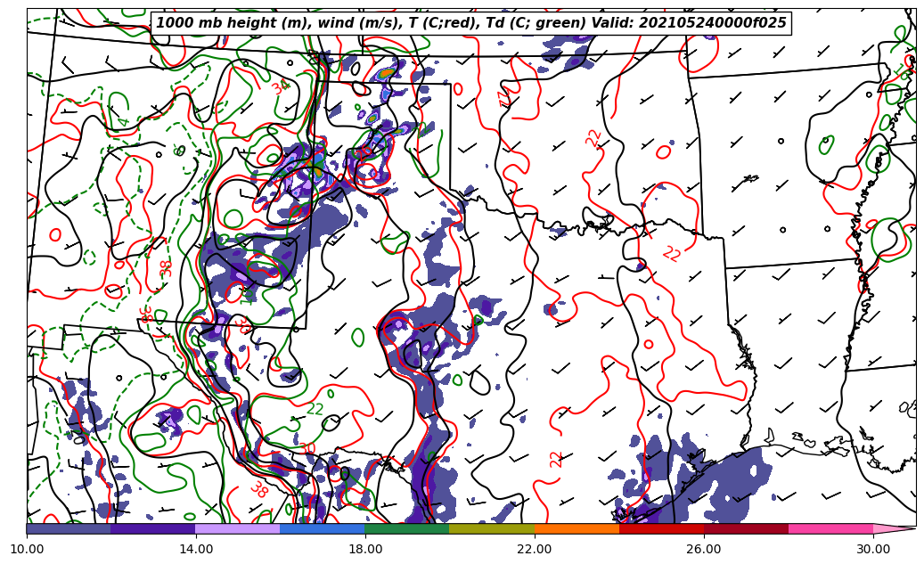Click the red 34 temperature contour label

281,86
